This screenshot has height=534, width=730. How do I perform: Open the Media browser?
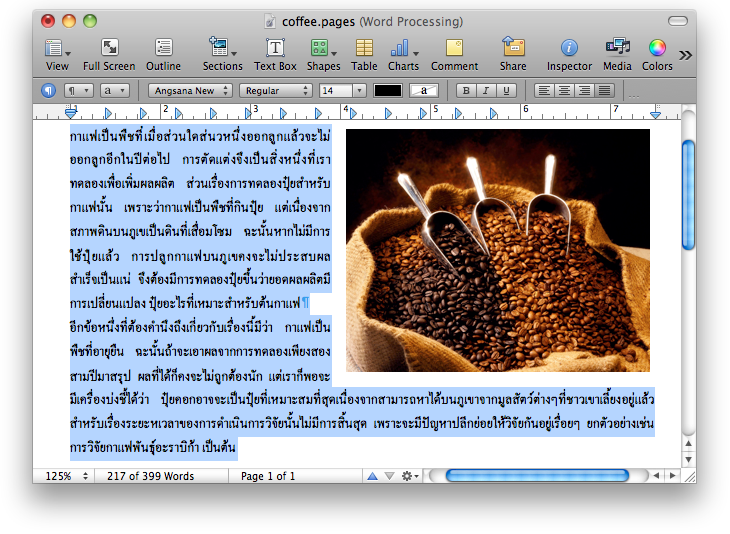tap(617, 55)
